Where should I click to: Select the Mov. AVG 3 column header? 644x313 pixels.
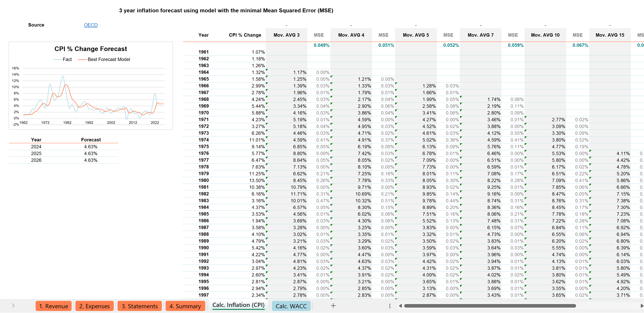coord(286,35)
